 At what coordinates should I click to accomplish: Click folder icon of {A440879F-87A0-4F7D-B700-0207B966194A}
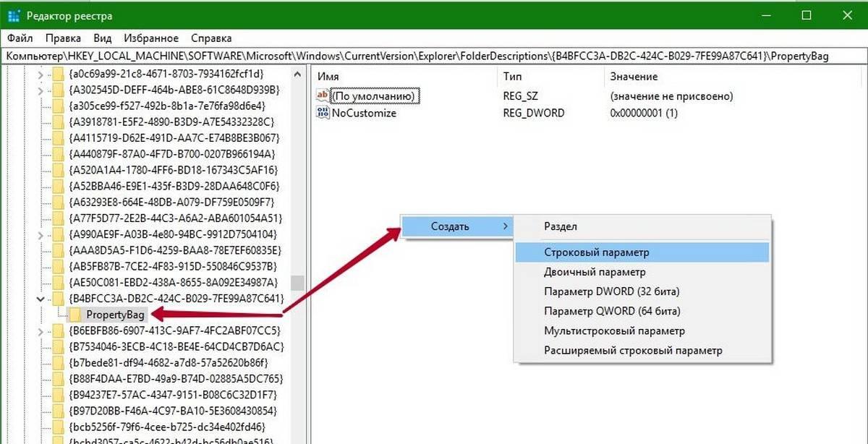[x=59, y=153]
